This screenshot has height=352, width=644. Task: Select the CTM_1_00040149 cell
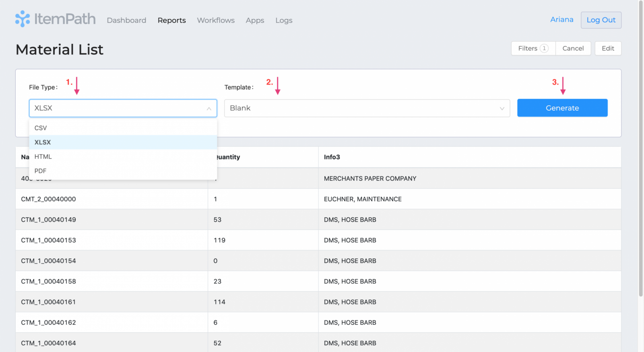[x=111, y=220]
